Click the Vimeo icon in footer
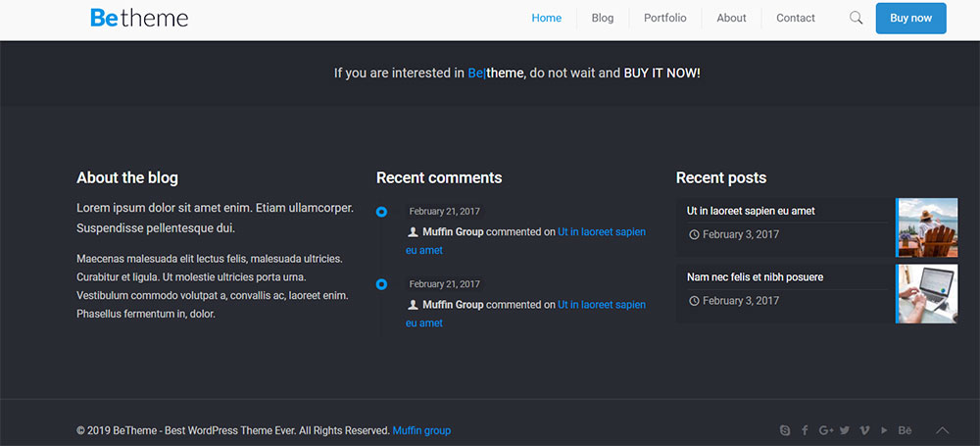The height and width of the screenshot is (446, 980). [864, 430]
